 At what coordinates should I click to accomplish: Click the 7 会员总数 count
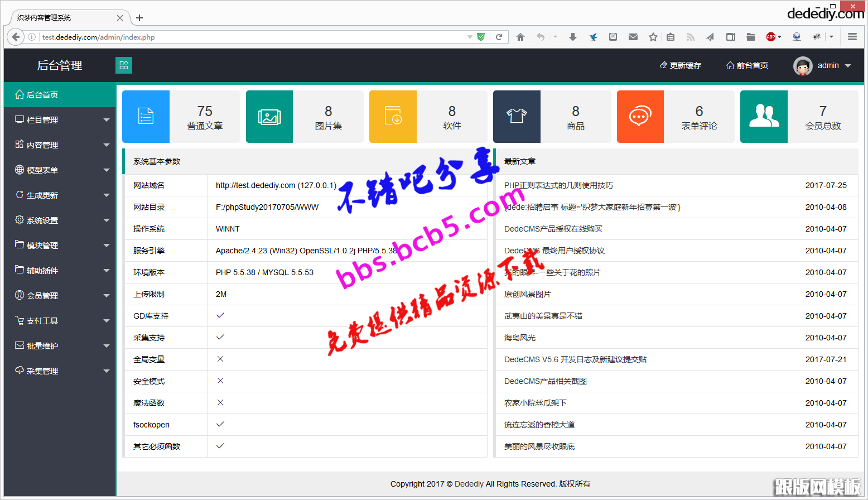click(823, 117)
